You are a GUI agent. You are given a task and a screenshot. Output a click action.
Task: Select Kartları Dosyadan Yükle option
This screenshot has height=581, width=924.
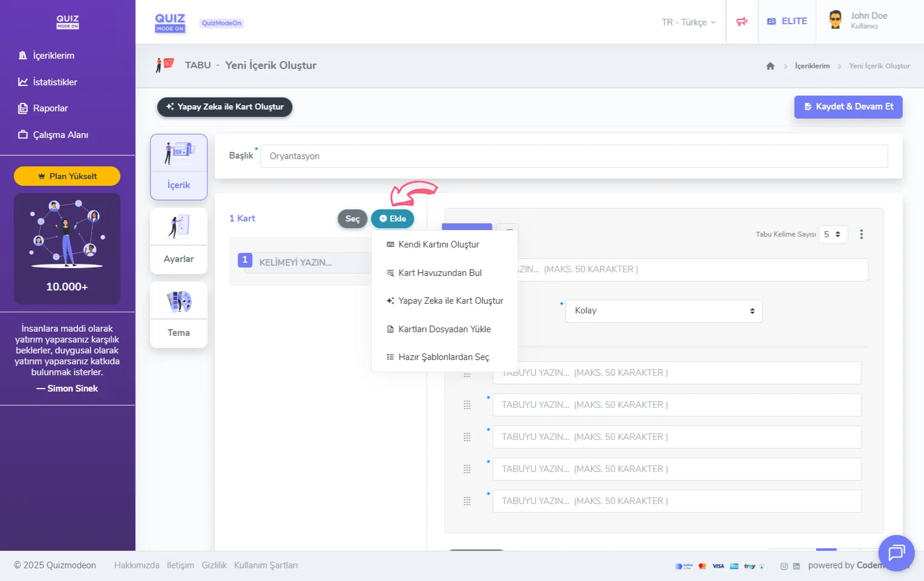click(444, 329)
